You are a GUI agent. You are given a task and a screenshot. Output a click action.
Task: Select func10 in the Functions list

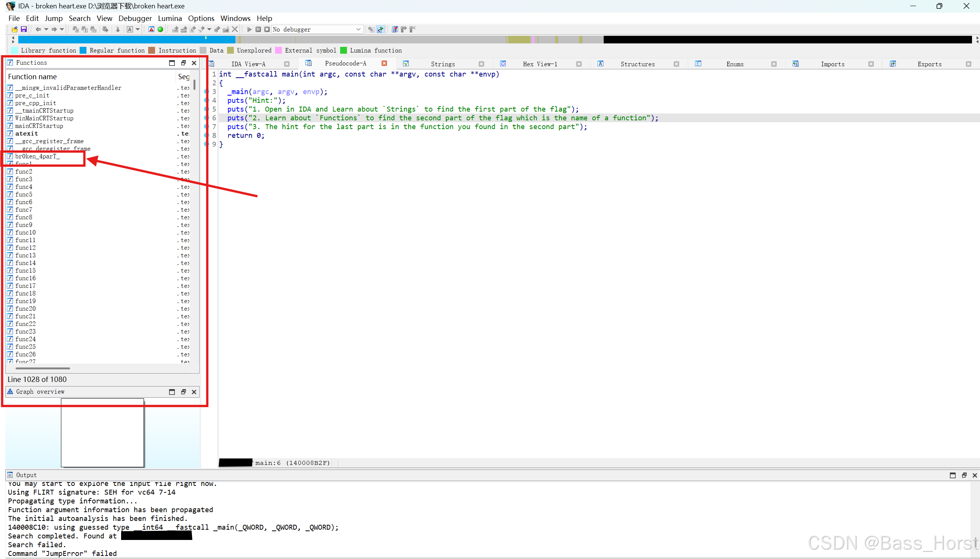26,232
